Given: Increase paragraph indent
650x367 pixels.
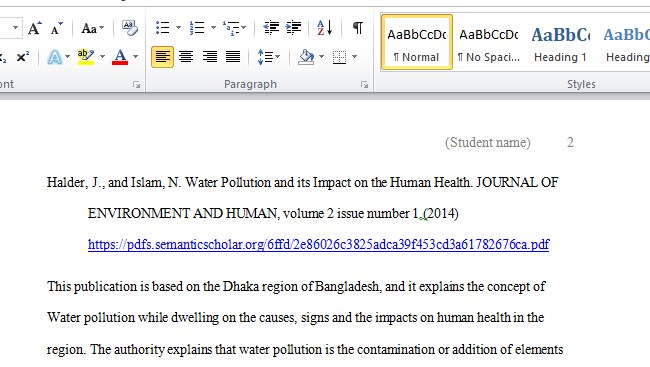Looking at the screenshot, I should [294, 28].
